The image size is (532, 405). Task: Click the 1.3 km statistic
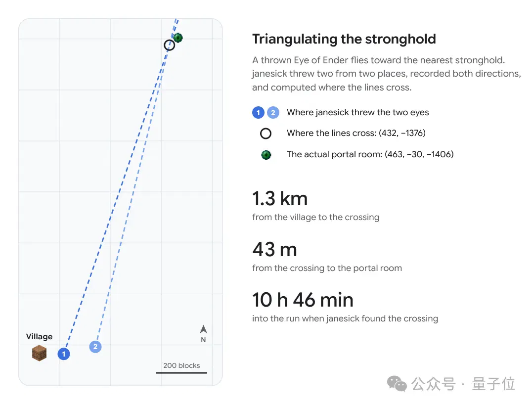pyautogui.click(x=280, y=199)
